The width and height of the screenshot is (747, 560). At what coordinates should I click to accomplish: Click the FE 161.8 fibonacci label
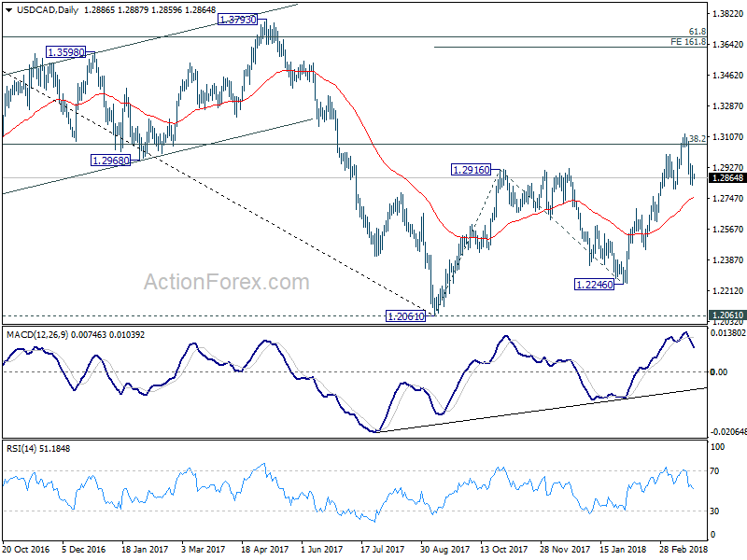[x=688, y=42]
